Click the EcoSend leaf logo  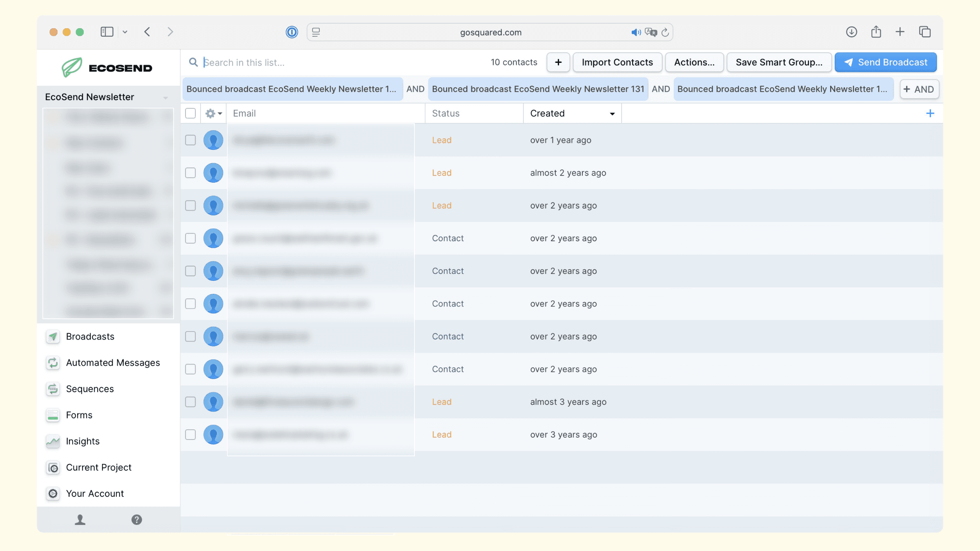(72, 67)
